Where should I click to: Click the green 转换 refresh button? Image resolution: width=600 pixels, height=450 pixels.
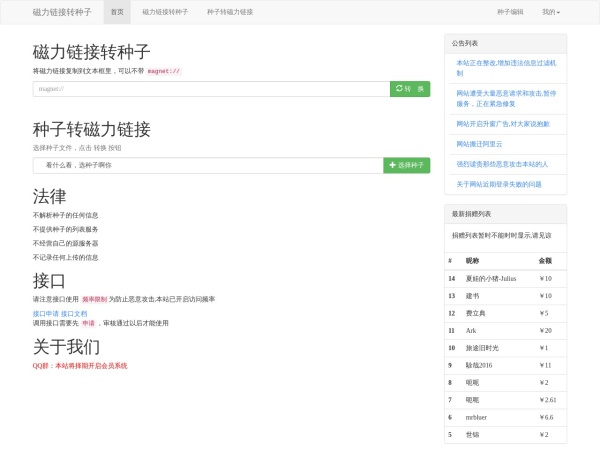[410, 89]
